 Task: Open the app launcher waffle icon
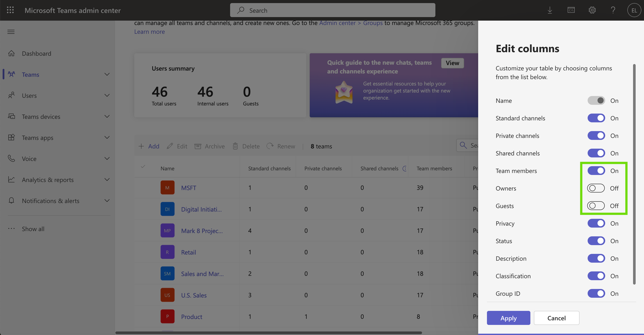pyautogui.click(x=10, y=10)
